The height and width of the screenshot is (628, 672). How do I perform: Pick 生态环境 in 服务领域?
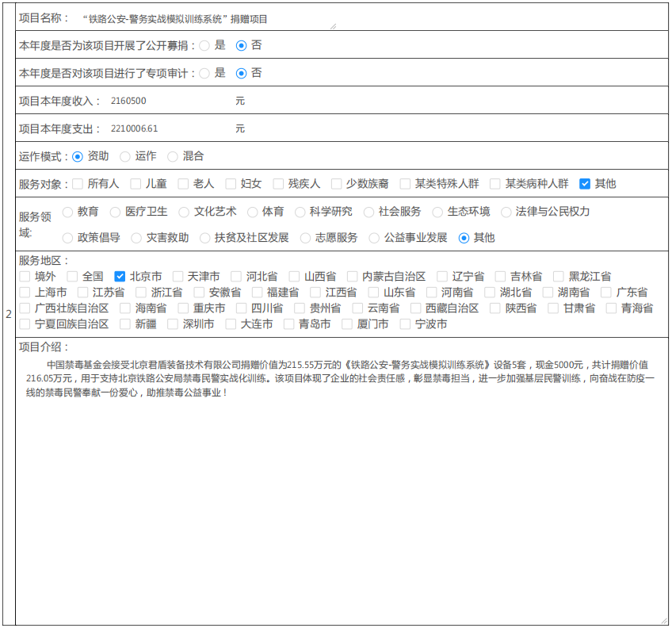tap(437, 212)
